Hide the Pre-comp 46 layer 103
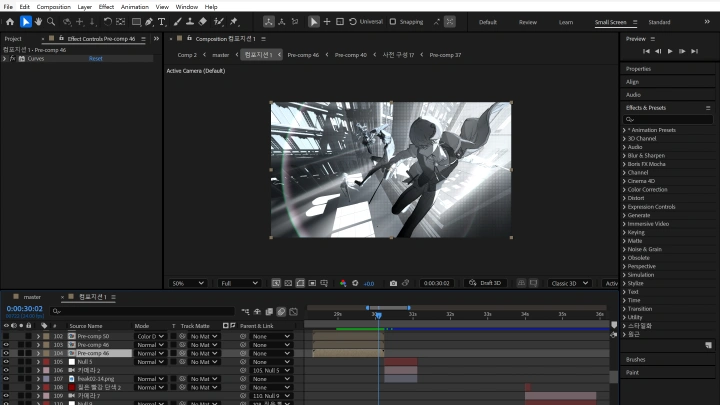The image size is (720, 405). pyautogui.click(x=6, y=344)
